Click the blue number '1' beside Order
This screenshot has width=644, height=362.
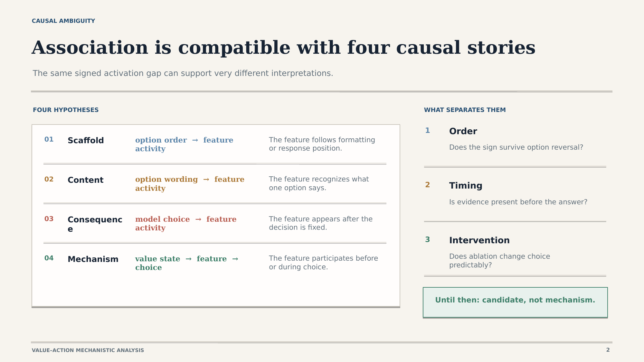coord(428,131)
